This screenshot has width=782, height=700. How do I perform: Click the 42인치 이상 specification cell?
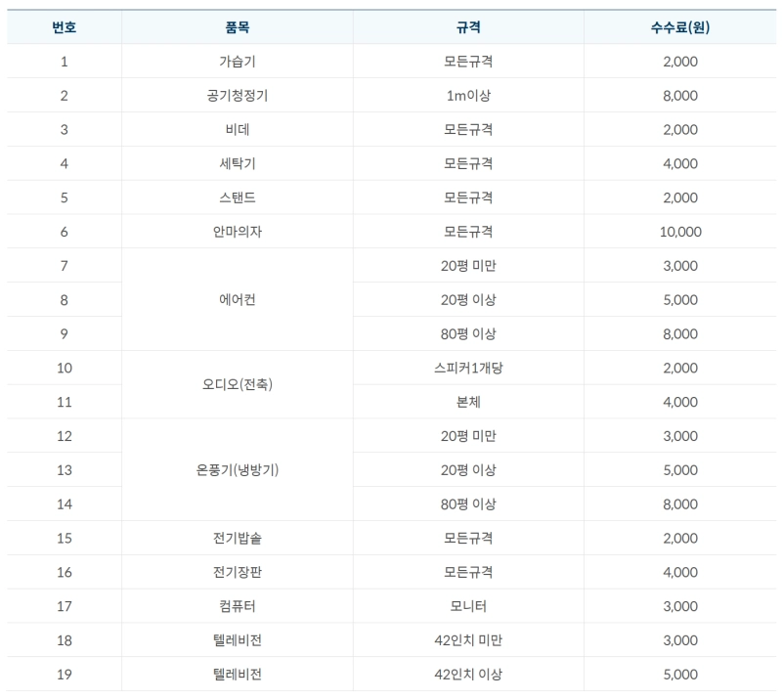click(468, 675)
